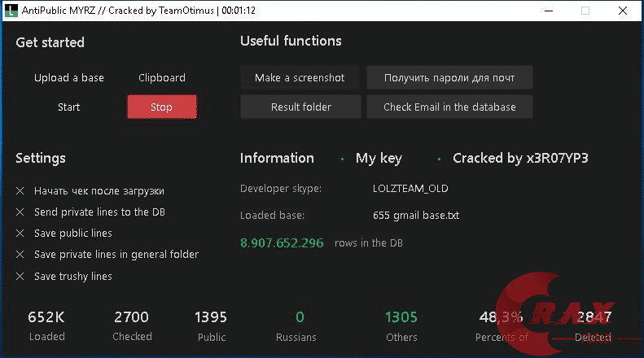Switch to the Information tab
The height and width of the screenshot is (358, 644).
[x=277, y=158]
